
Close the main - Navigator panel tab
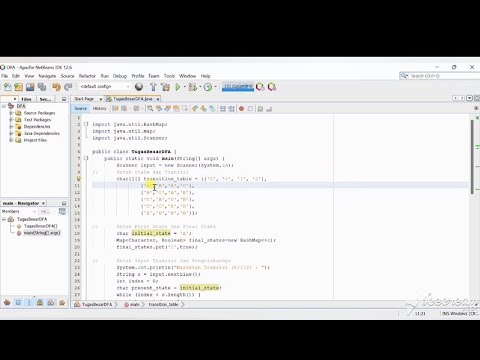pyautogui.click(x=43, y=203)
